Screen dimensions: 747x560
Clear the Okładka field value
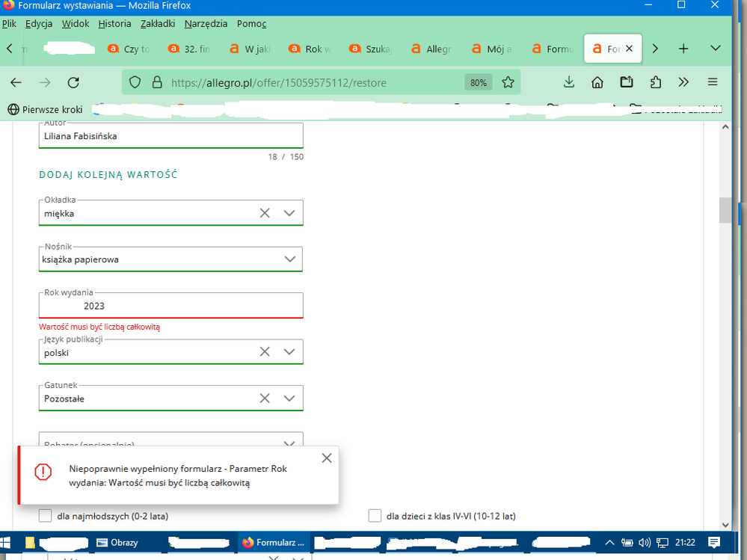[x=265, y=213]
